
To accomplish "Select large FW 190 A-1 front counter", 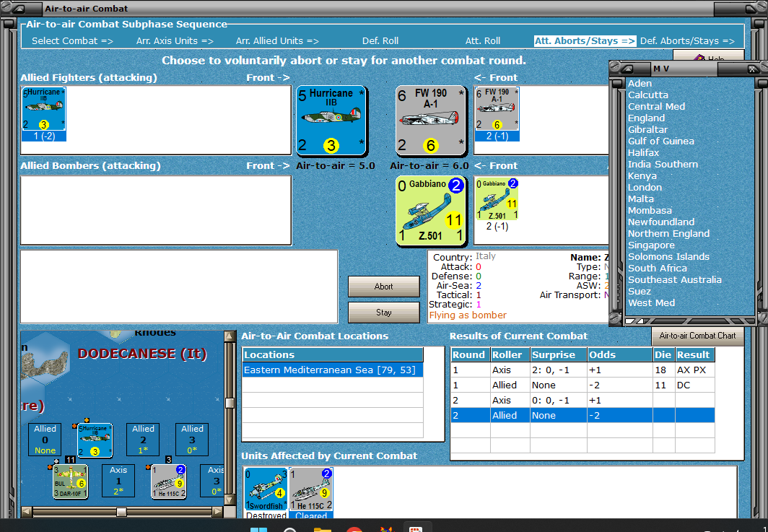I will point(430,121).
